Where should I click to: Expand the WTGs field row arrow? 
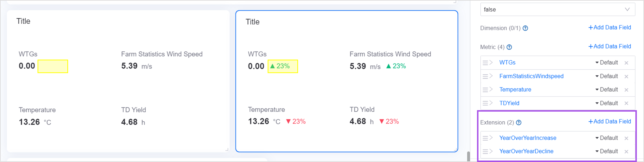pos(491,62)
